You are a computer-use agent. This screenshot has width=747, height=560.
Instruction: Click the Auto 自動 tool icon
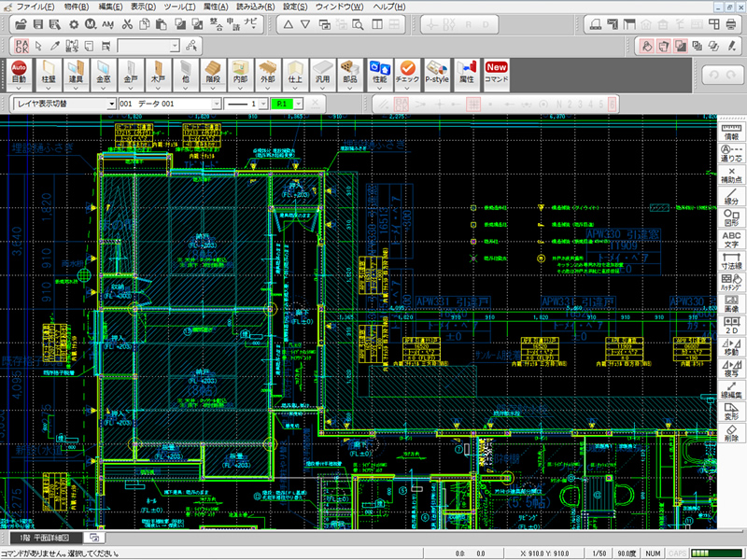(x=19, y=73)
